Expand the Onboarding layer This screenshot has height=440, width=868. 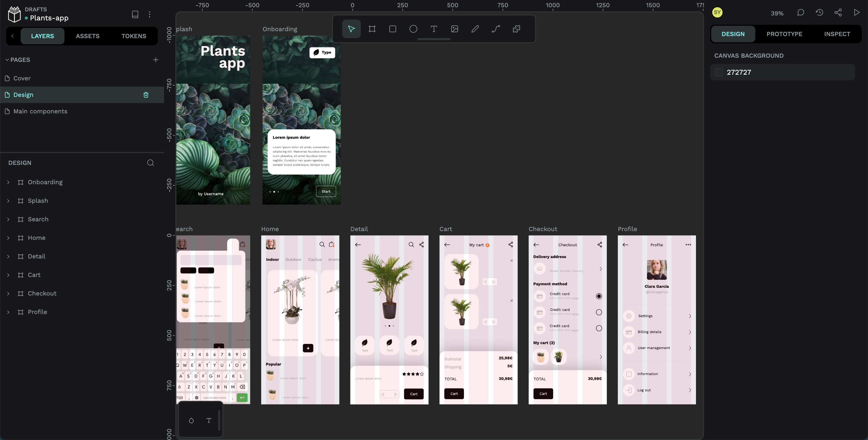pyautogui.click(x=9, y=182)
